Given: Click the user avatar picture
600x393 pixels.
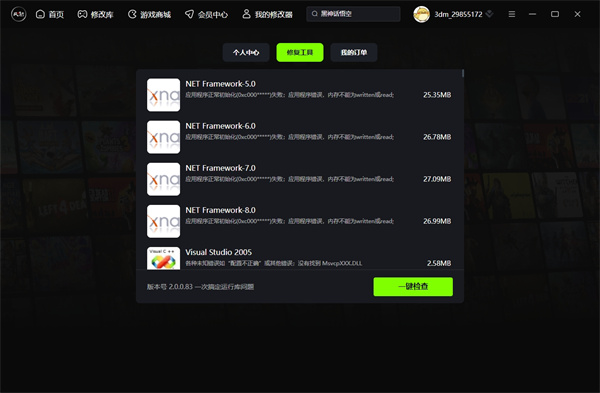Looking at the screenshot, I should tap(421, 14).
